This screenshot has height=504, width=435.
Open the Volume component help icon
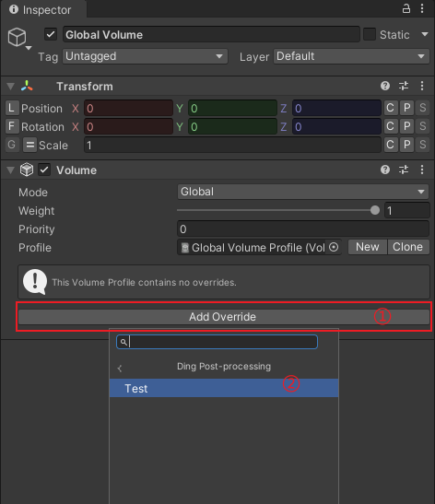pos(385,170)
